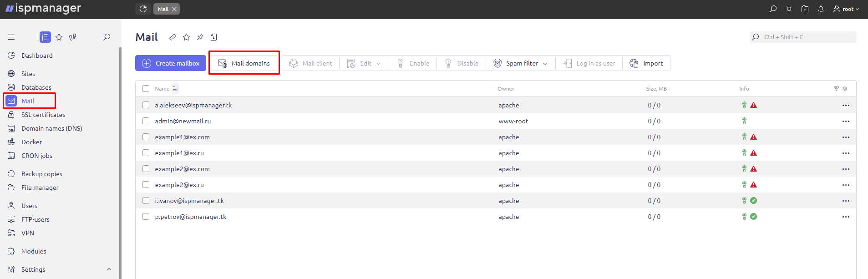Open Databases in the sidebar
Viewport: 868px width, 279px height.
(36, 87)
